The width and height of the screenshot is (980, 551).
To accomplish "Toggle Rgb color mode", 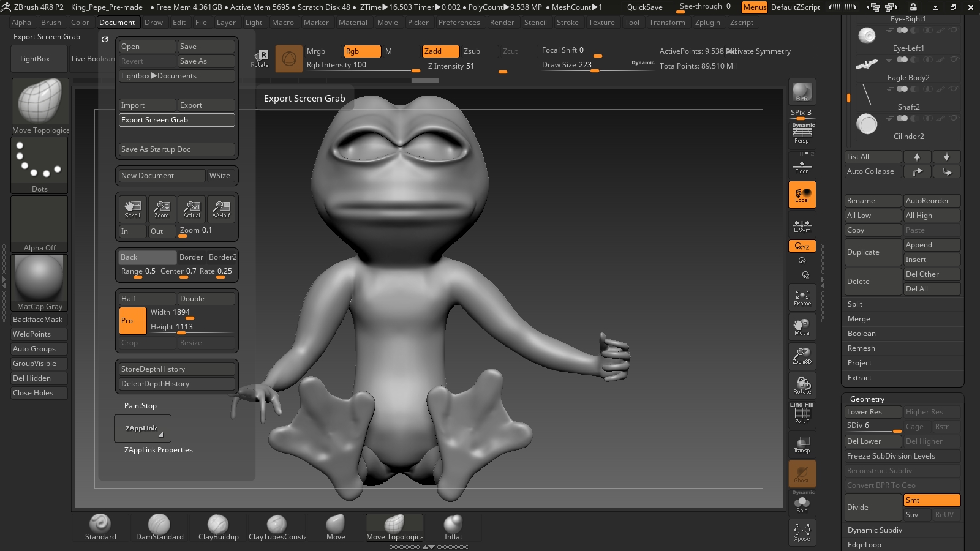I will [x=362, y=51].
